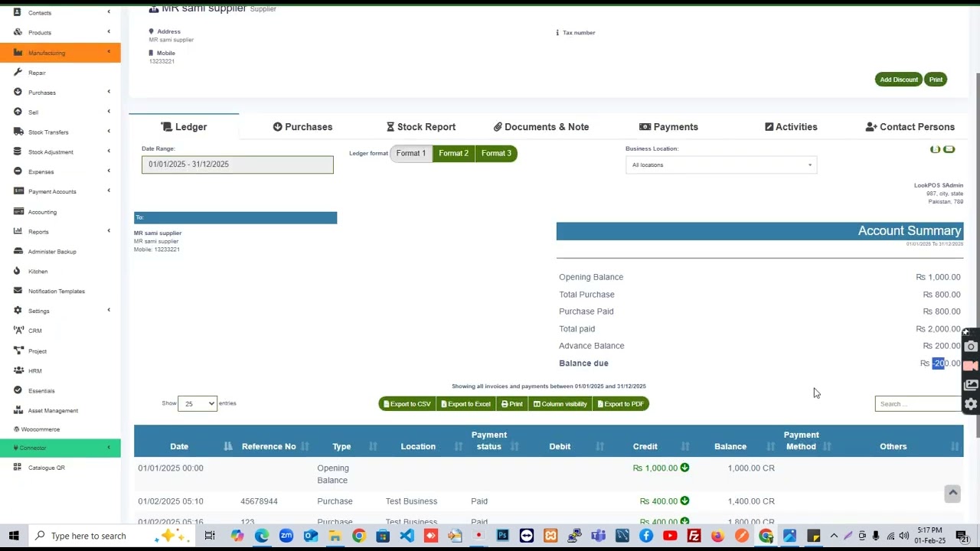Viewport: 980px width, 551px height.
Task: Switch to the Activities tab
Action: 791,127
